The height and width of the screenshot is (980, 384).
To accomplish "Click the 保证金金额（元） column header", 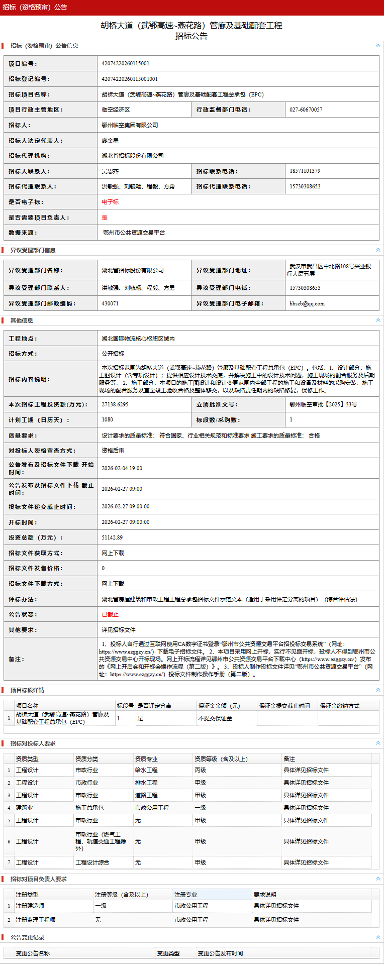I will coord(219,706).
